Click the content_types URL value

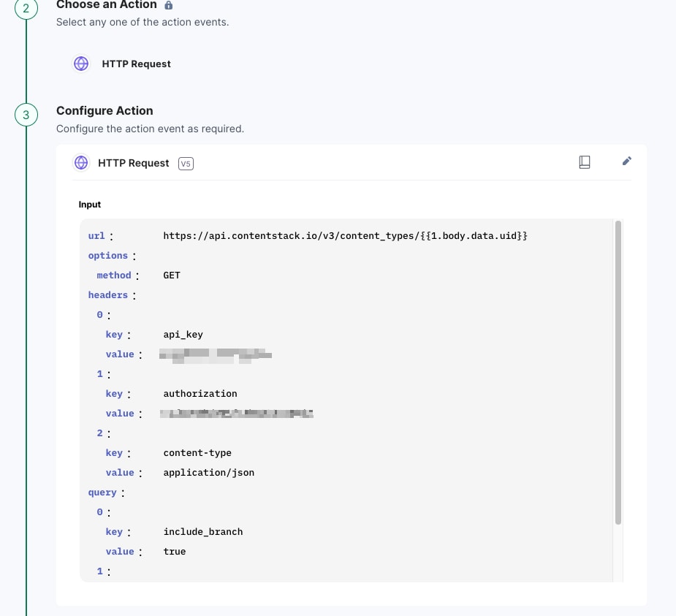(345, 236)
